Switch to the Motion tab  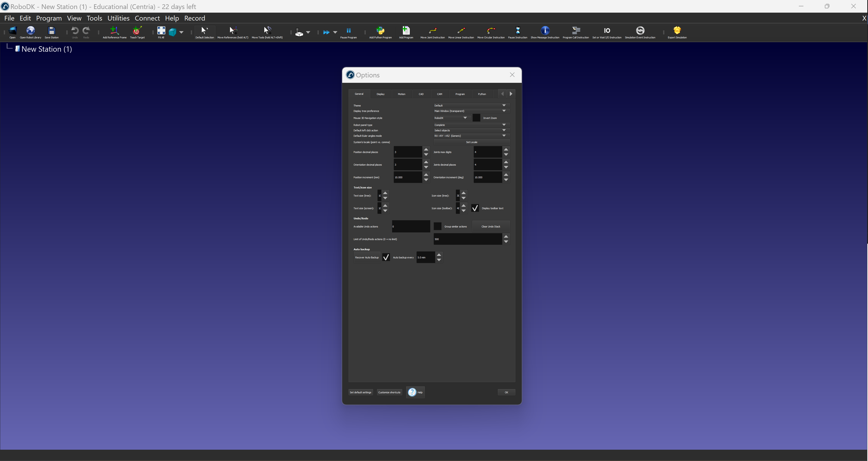point(401,94)
